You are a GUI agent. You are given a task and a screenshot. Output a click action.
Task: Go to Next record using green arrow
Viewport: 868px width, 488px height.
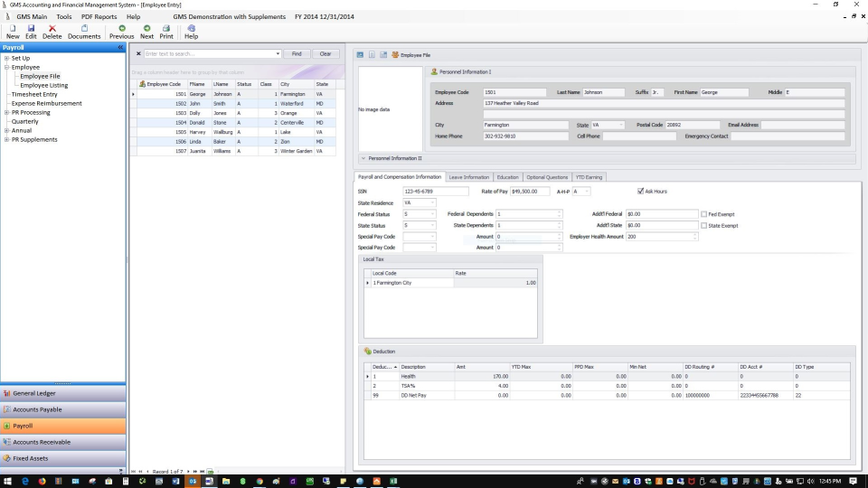(146, 29)
